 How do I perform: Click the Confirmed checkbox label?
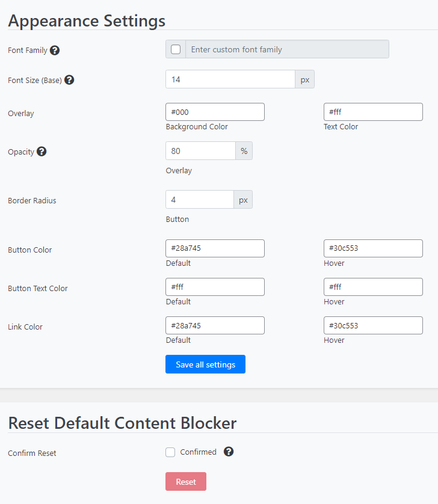[198, 452]
